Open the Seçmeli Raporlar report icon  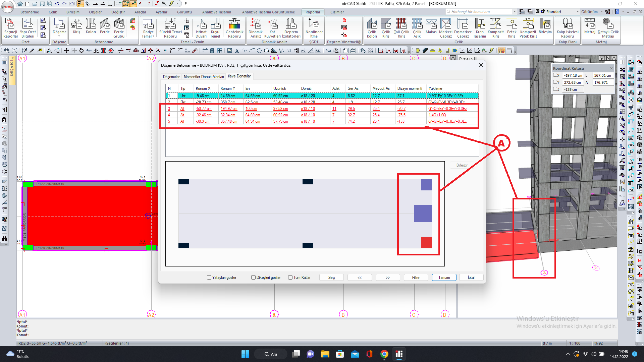click(x=10, y=28)
